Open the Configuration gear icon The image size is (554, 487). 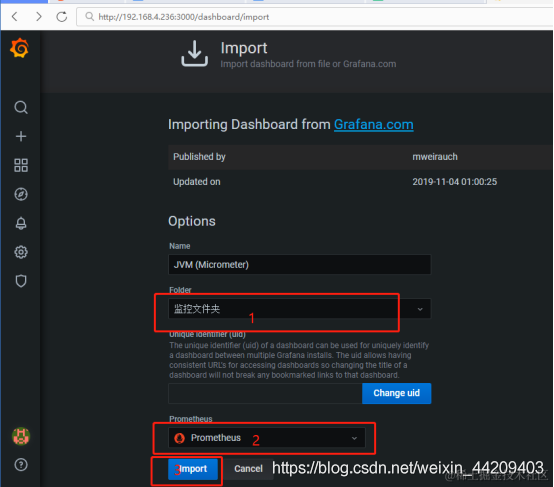[x=21, y=252]
